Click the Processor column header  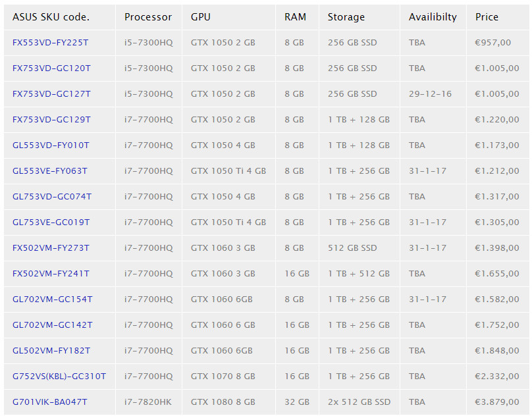(x=148, y=17)
